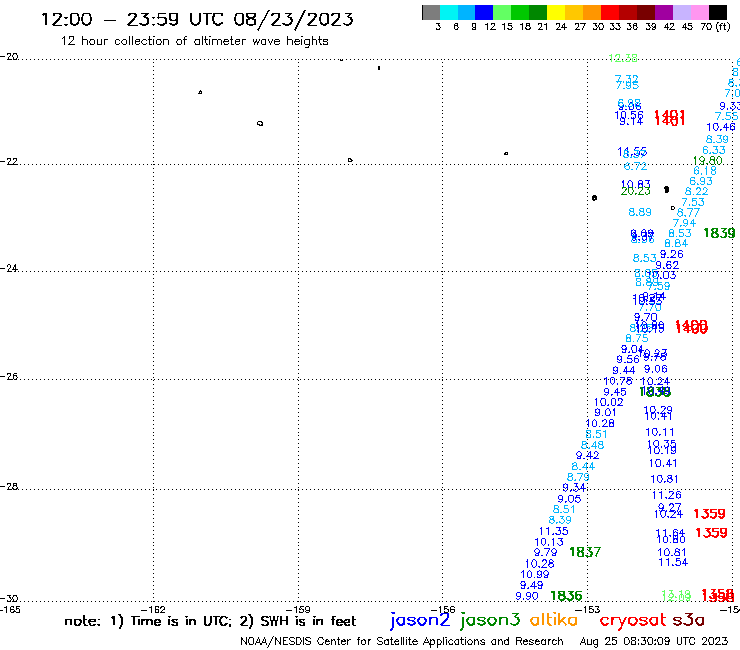Click the 9.34 wave height reading
Screen dimensions: 740x650
coord(574,488)
